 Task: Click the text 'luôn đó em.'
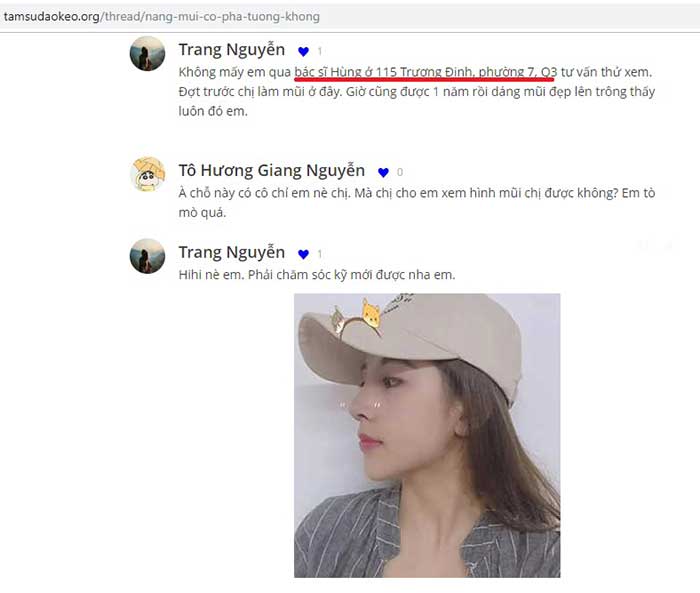(x=213, y=111)
